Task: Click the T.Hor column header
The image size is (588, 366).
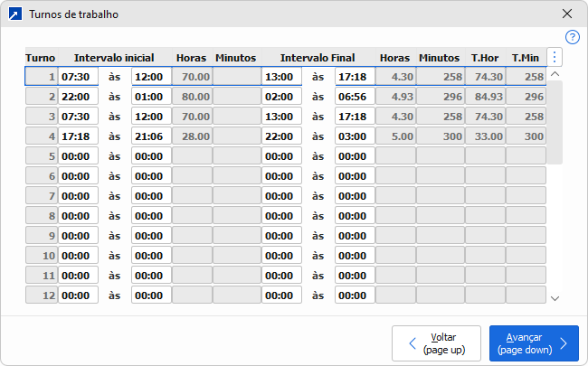Action: (x=485, y=58)
